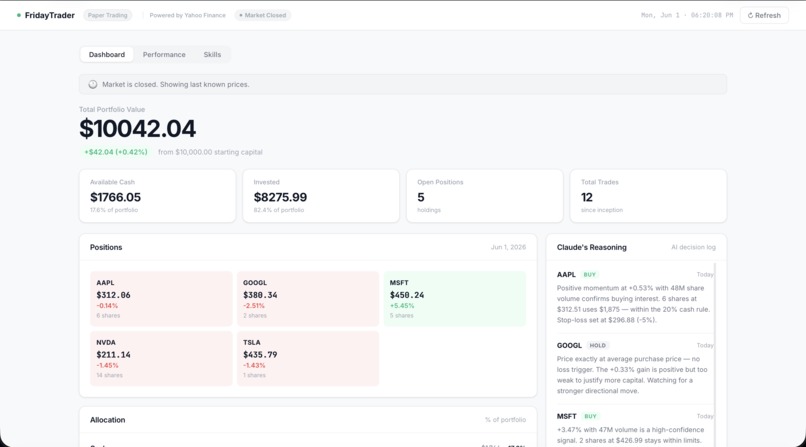Image resolution: width=806 pixels, height=447 pixels.
Task: Click the Total Trades card
Action: pos(648,196)
